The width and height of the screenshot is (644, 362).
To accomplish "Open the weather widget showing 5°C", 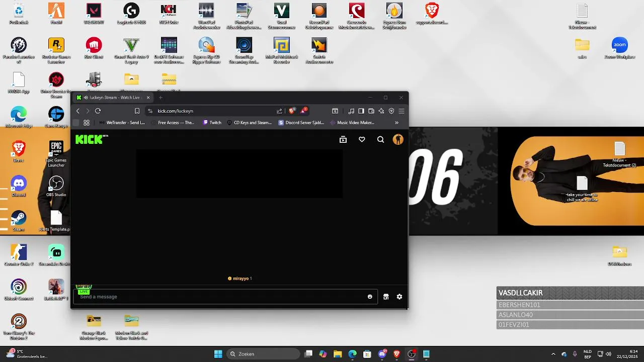I will pyautogui.click(x=26, y=354).
